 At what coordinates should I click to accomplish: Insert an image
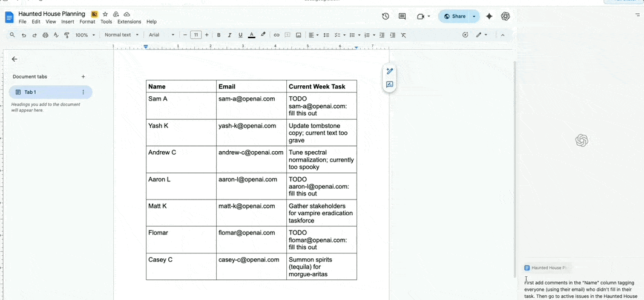[298, 35]
